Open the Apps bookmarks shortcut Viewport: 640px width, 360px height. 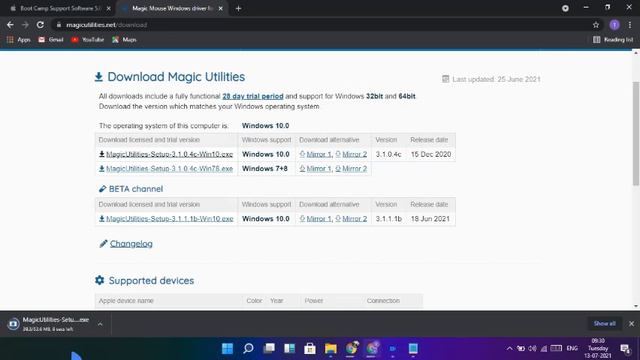pos(18,40)
